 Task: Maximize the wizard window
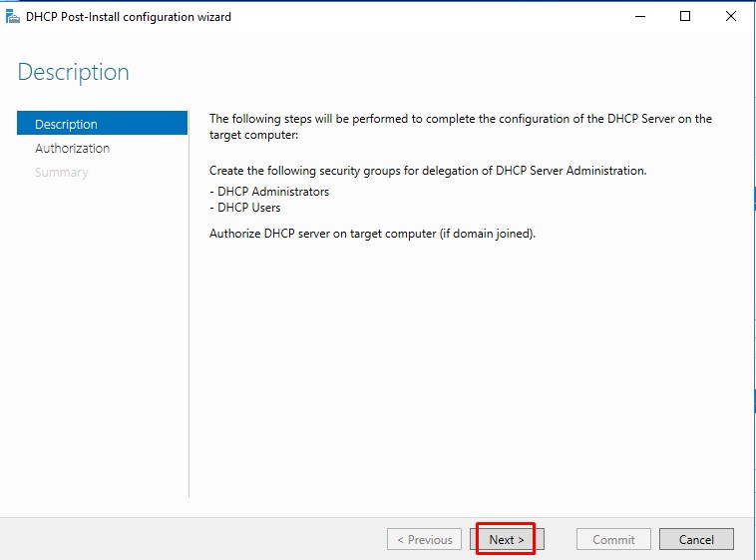point(684,16)
